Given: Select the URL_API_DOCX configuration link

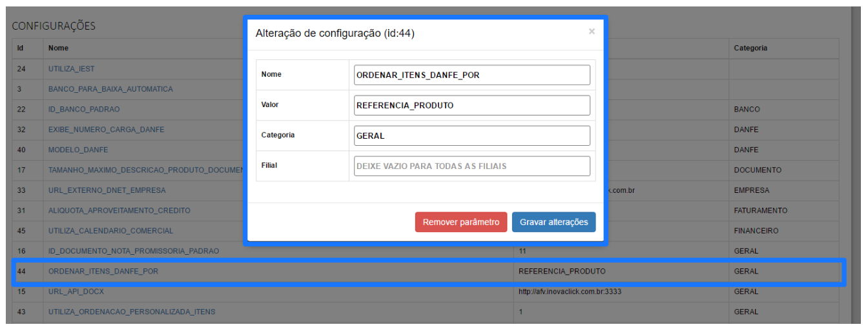Looking at the screenshot, I should point(76,292).
